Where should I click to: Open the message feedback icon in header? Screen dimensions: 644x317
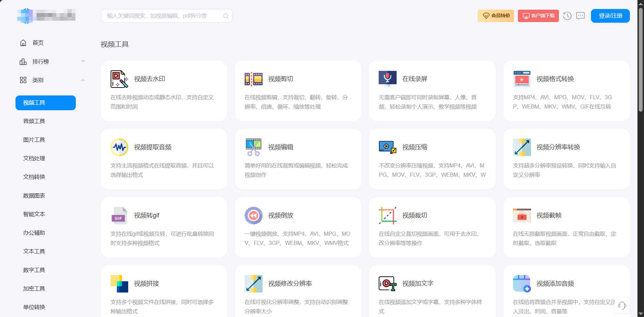(x=581, y=16)
